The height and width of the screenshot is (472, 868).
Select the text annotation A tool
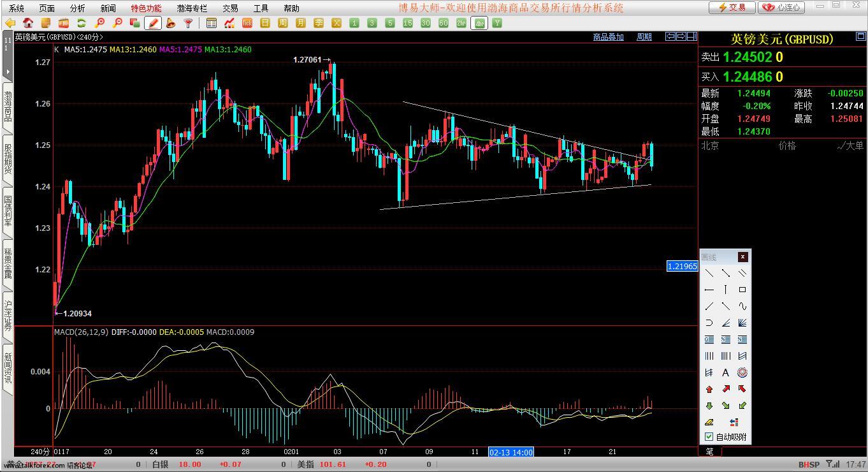[725, 372]
